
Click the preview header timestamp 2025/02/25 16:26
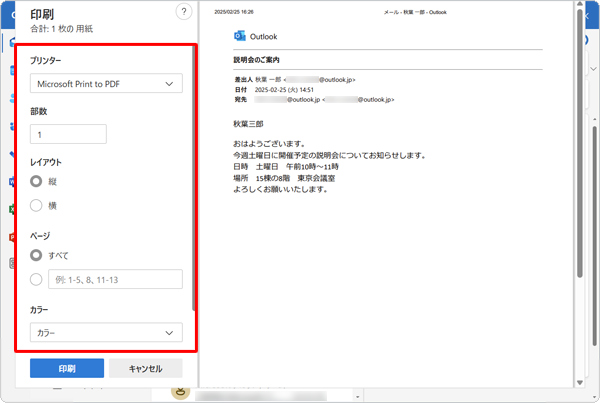pyautogui.click(x=234, y=12)
